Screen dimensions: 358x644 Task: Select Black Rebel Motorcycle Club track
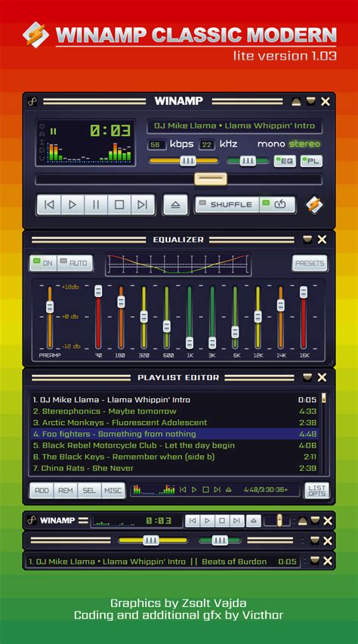coord(175,445)
